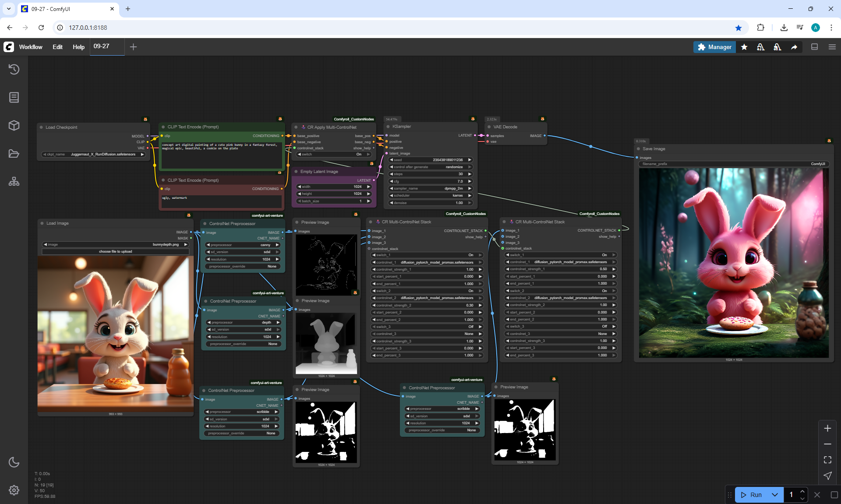The image size is (841, 504).
Task: Open the queue history sidebar icon
Action: tap(14, 69)
